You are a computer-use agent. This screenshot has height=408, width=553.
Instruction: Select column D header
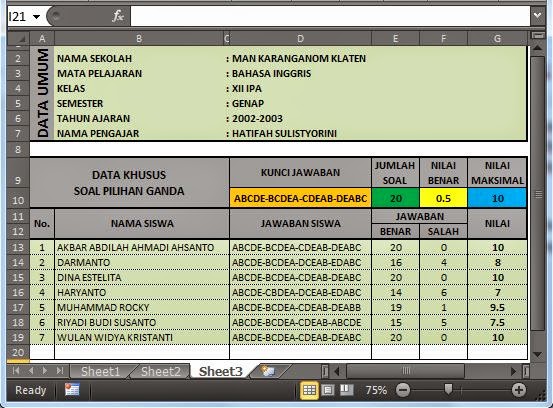tap(300, 38)
